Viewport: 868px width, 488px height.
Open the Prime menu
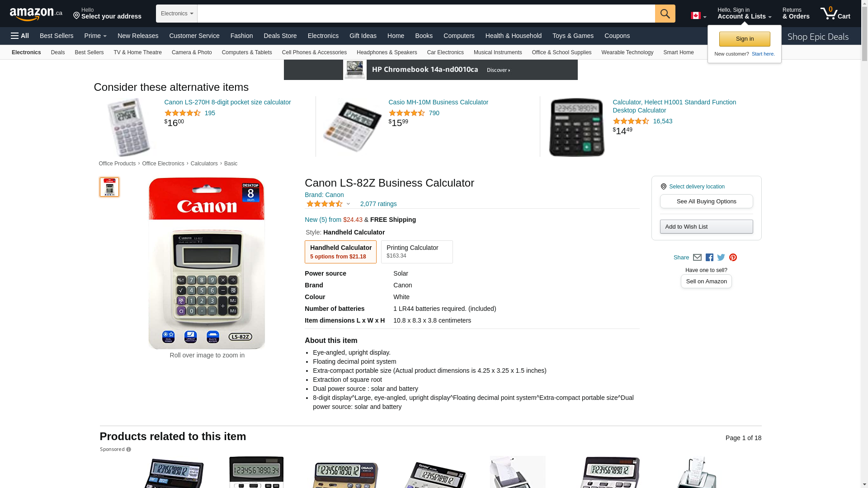[x=95, y=36]
